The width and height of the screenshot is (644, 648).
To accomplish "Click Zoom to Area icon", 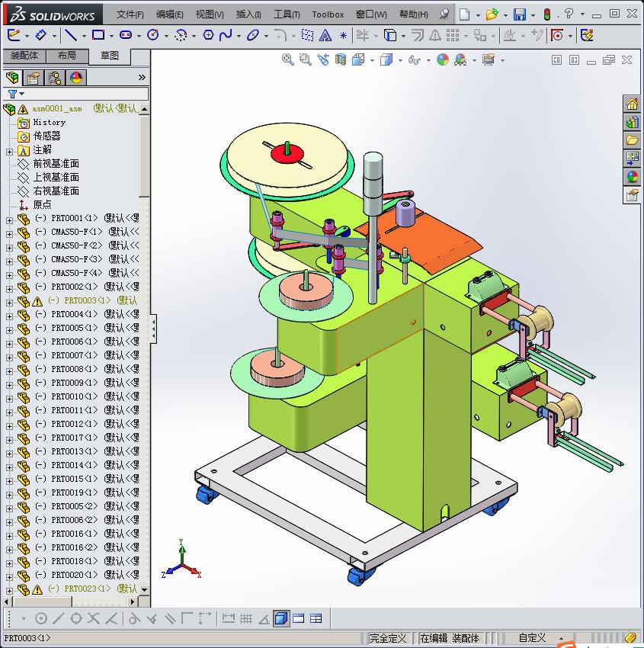I will (x=306, y=60).
